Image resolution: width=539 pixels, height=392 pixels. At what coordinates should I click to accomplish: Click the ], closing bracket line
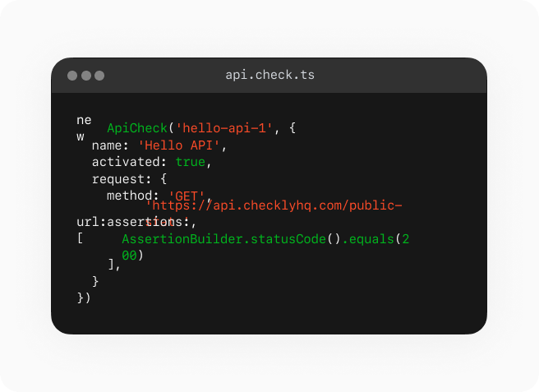(113, 265)
